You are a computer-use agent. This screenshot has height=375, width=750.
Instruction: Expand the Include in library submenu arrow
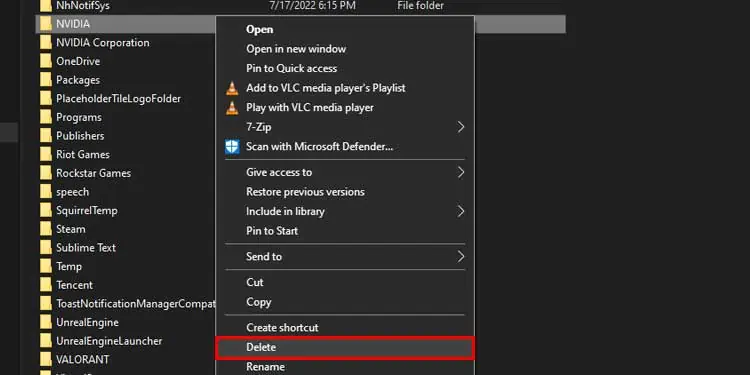[x=461, y=211]
